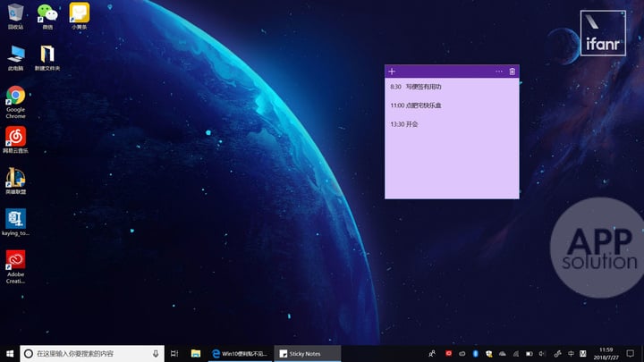Open File Explorer from the taskbar

(x=196, y=353)
